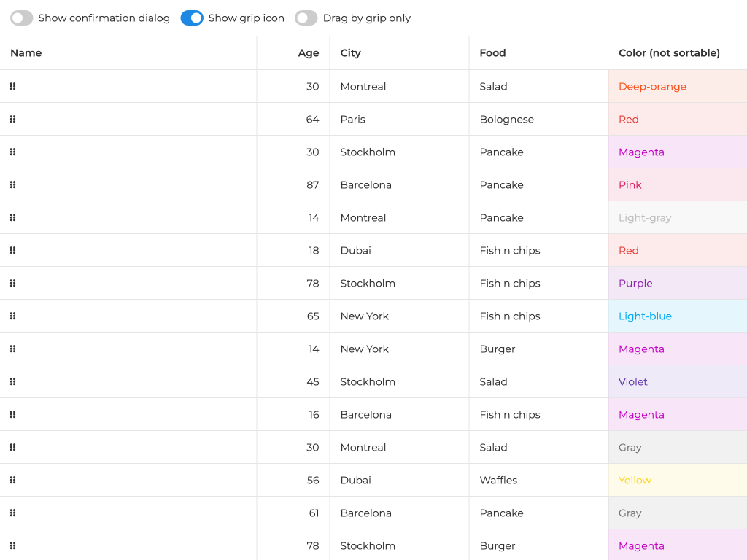Click the Bolognese food cell
Viewport: 747px width, 560px height.
tap(506, 119)
